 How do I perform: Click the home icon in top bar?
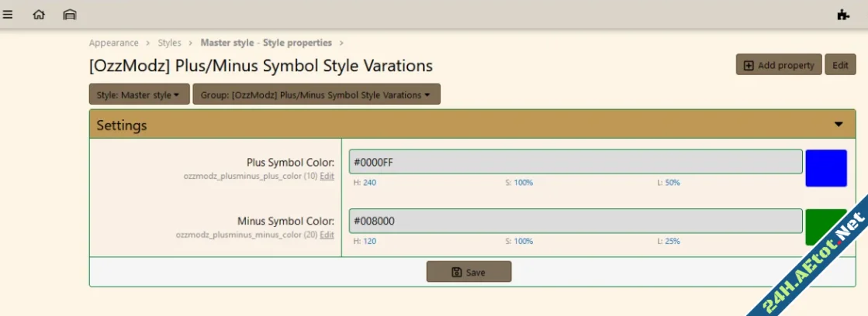click(39, 14)
